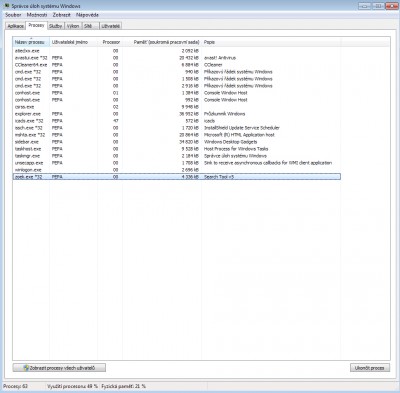This screenshot has width=400, height=393.
Task: Click the Ukončit proces button
Action: click(x=370, y=368)
